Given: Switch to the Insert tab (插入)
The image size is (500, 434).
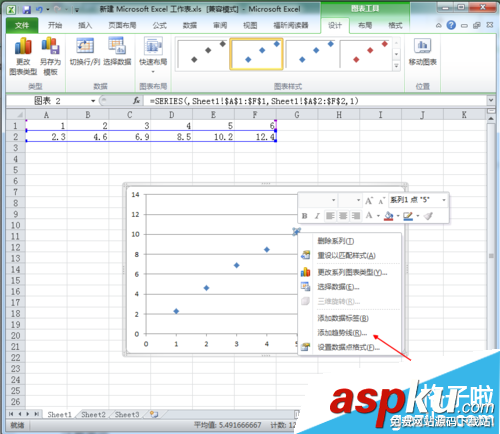Looking at the screenshot, I should coord(85,25).
